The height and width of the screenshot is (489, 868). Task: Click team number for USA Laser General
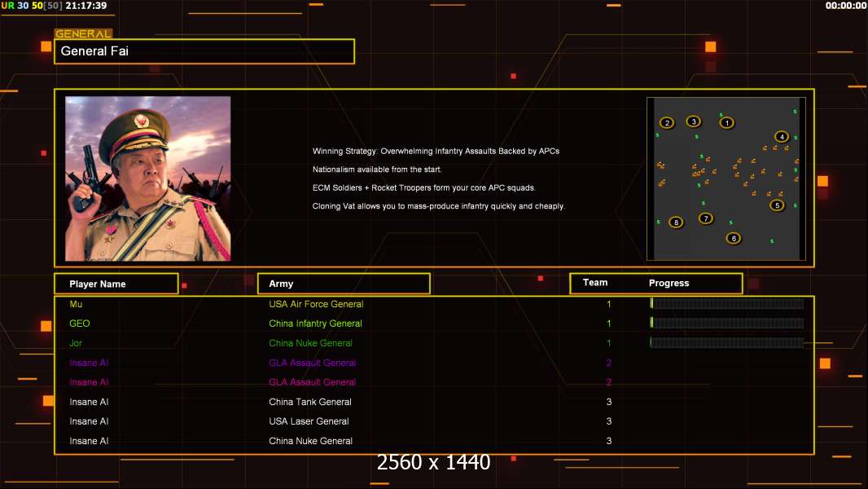pyautogui.click(x=609, y=421)
